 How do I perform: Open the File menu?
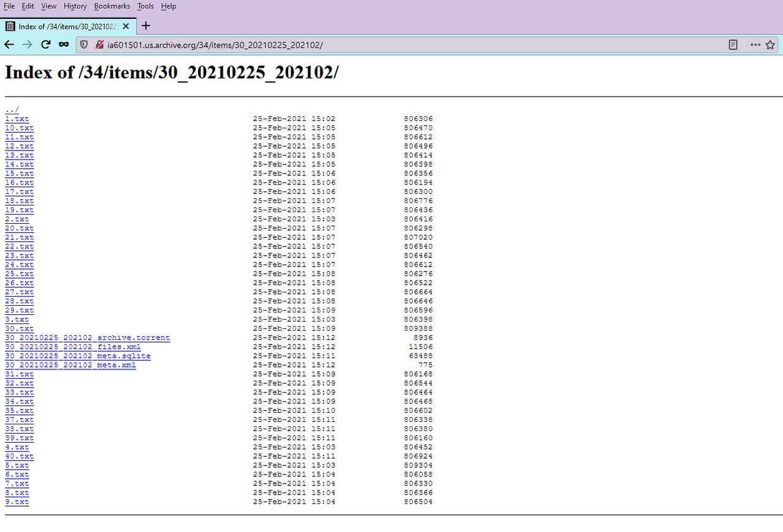[9, 6]
